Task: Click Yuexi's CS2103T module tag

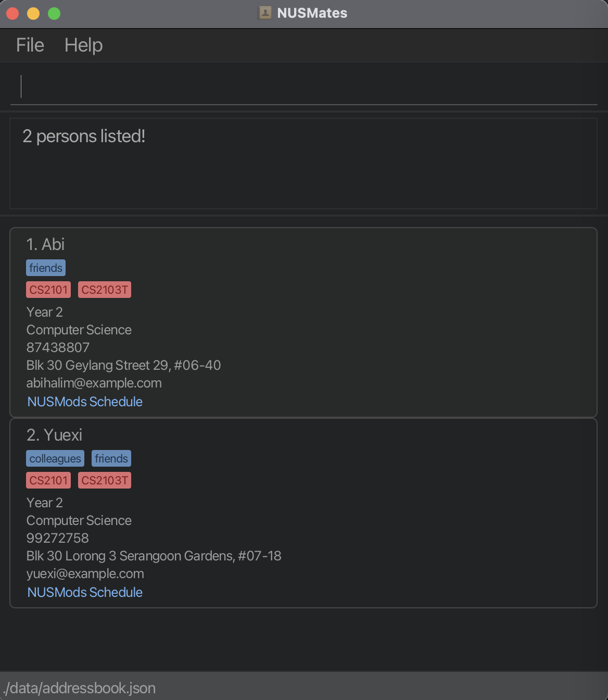Action: click(105, 480)
